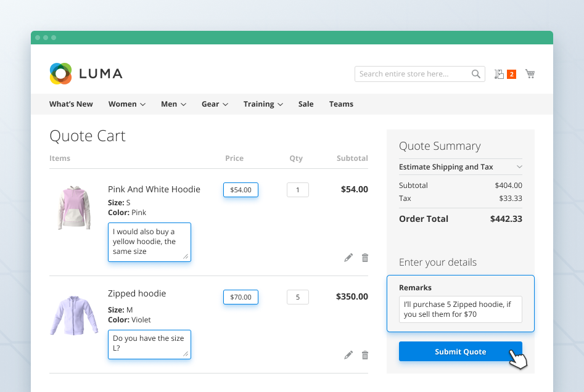Viewport: 584px width, 392px height.
Task: Click the LUMA logo
Action: pos(86,73)
